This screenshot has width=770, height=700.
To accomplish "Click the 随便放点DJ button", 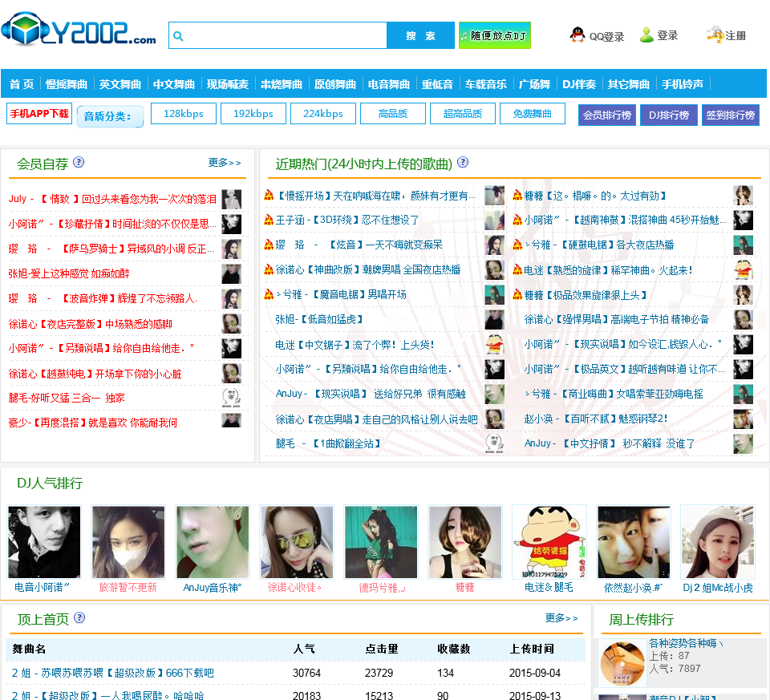I will coord(495,35).
